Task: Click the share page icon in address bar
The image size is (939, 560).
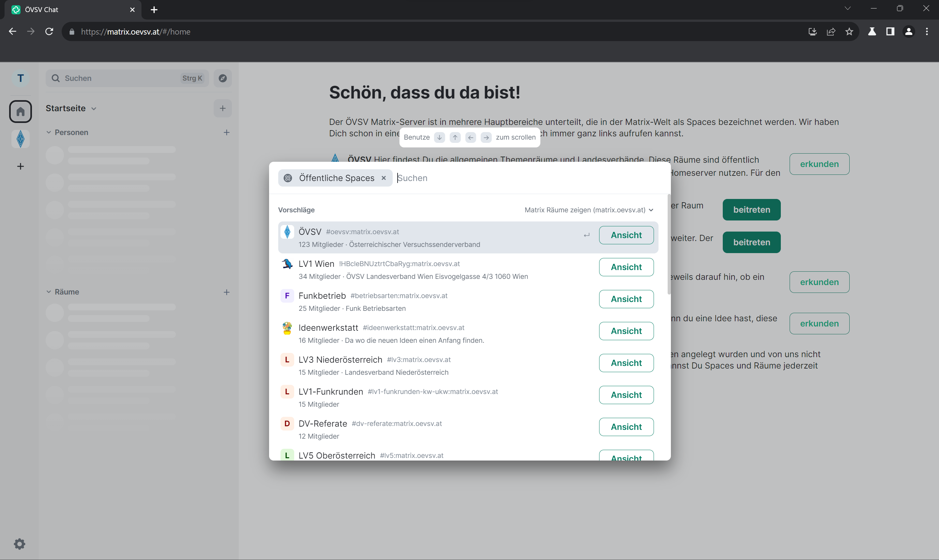Action: click(831, 32)
